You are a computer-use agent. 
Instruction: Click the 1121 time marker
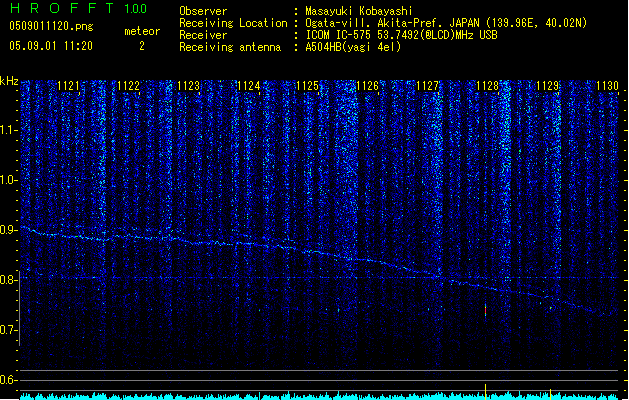pos(68,86)
